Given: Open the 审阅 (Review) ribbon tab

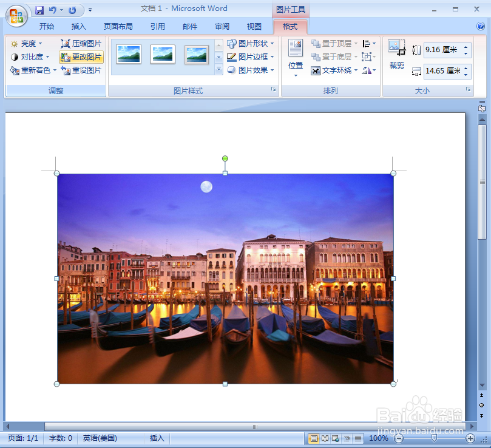Looking at the screenshot, I should point(222,26).
